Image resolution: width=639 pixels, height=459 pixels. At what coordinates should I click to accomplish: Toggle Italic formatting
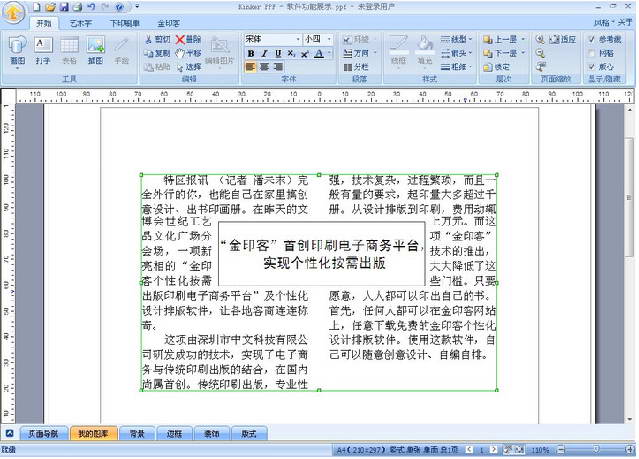click(264, 53)
